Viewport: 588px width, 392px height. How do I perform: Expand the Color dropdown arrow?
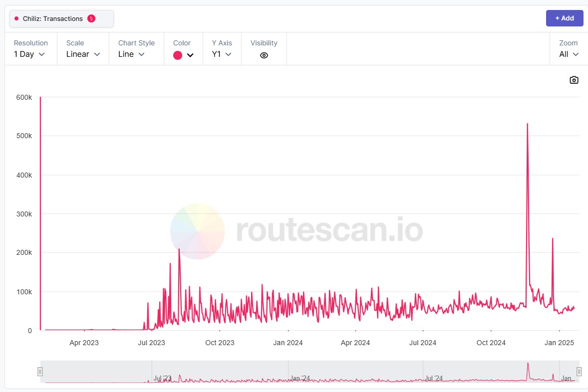click(190, 55)
